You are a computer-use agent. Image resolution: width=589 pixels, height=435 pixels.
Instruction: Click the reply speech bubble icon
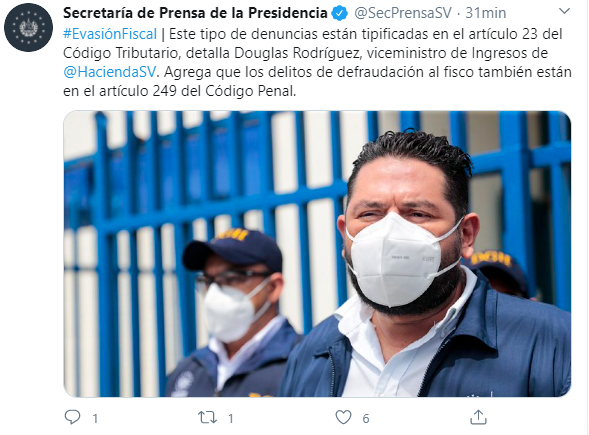pos(72,417)
